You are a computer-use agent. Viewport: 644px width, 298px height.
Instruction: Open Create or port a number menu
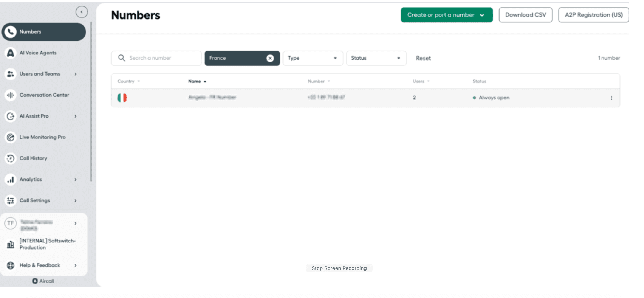pos(446,15)
